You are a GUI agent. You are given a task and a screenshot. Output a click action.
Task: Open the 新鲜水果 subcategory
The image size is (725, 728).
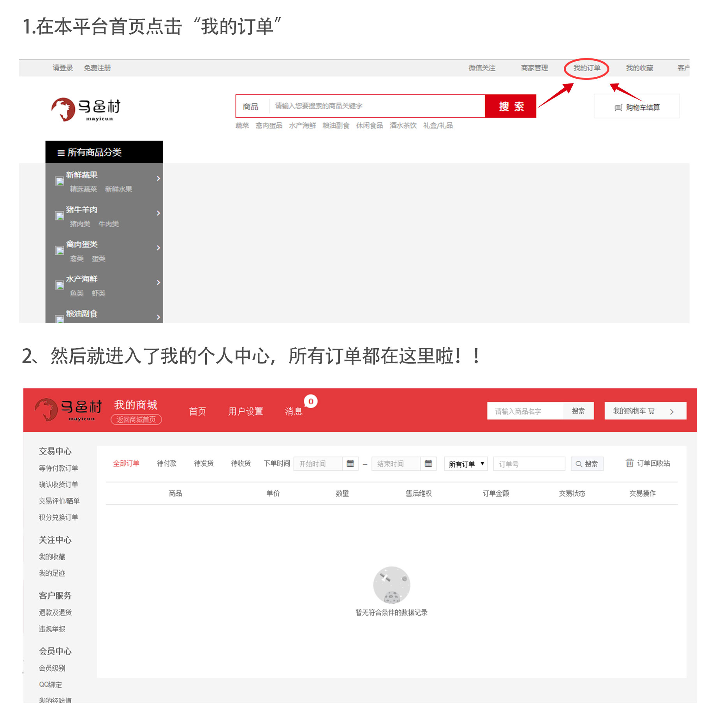pos(118,189)
